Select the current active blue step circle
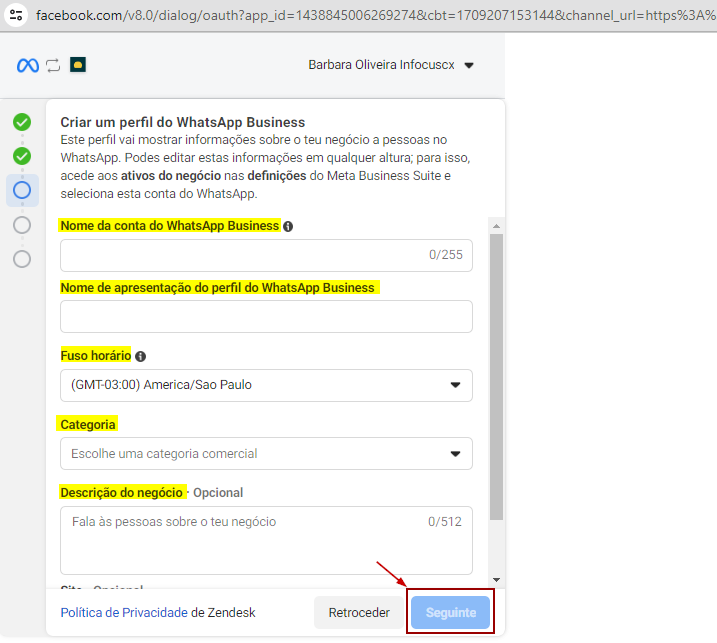This screenshot has height=643, width=717. point(22,190)
